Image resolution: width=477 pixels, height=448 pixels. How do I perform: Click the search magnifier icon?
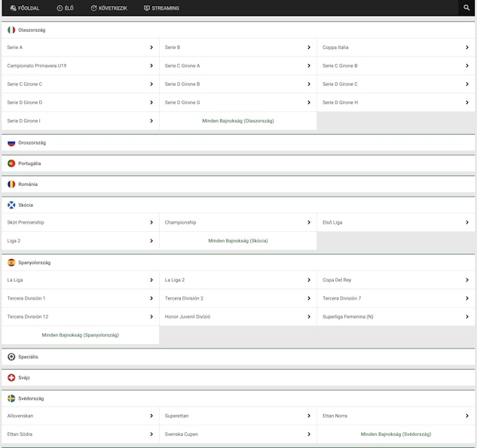click(466, 8)
